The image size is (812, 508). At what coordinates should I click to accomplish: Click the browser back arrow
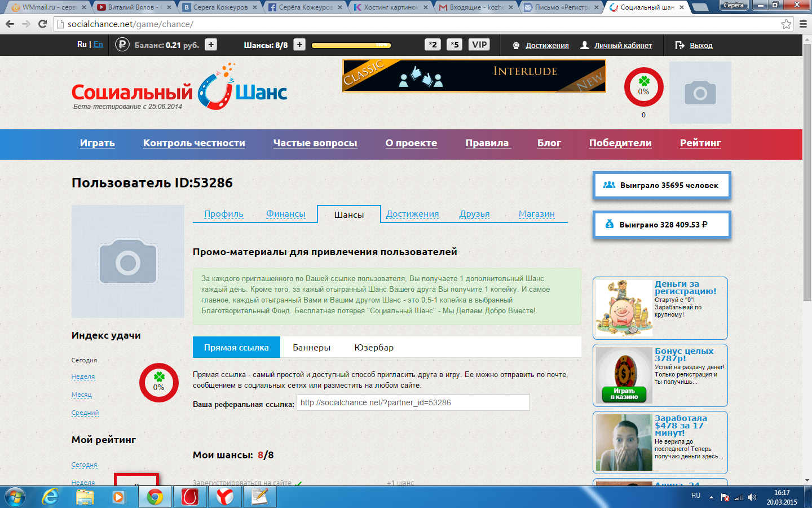point(10,24)
